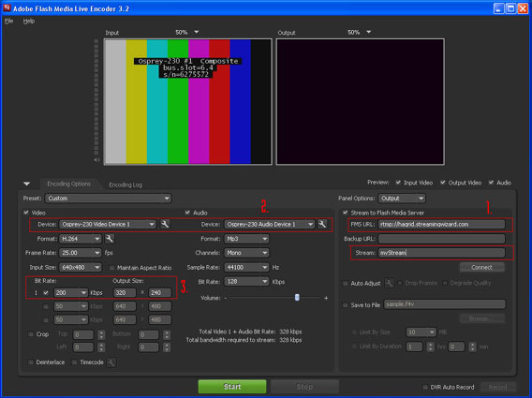Open audio device settings wrench
Image resolution: width=532 pixels, height=398 pixels.
[x=322, y=224]
